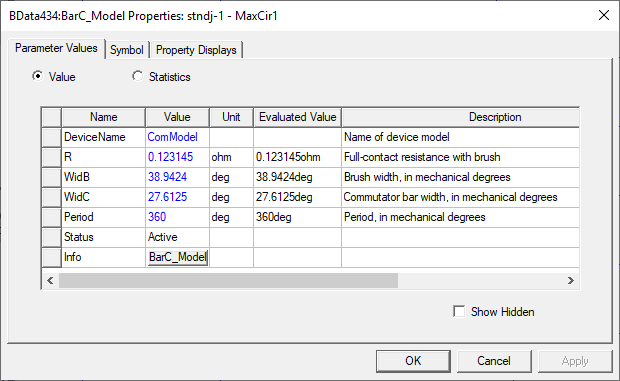Click the Info name cell
This screenshot has width=620, height=381.
pyautogui.click(x=104, y=257)
